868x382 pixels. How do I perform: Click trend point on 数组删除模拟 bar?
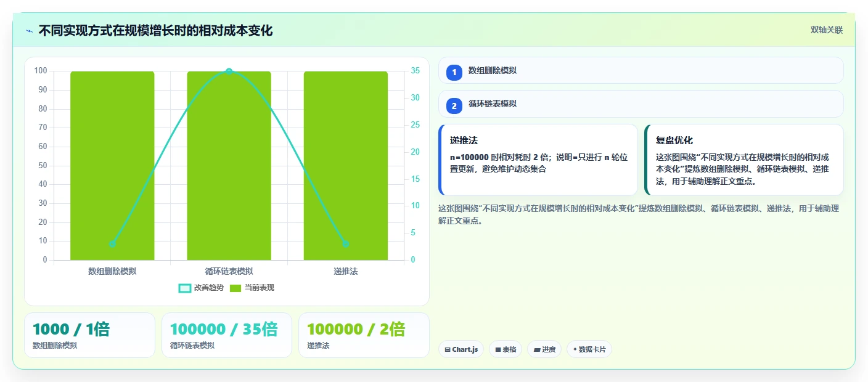point(112,244)
